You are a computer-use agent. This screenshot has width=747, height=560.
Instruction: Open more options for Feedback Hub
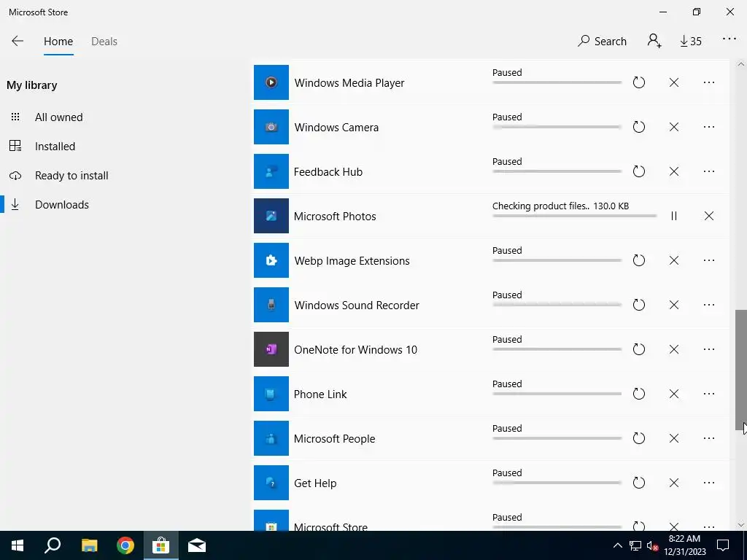point(709,171)
